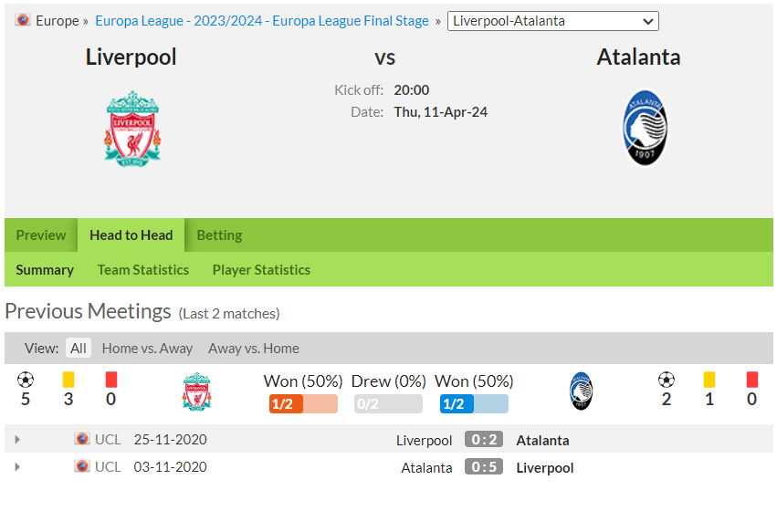Expand the 25-11-2020 match row
Viewport: 777px width, 532px height.
tap(17, 439)
